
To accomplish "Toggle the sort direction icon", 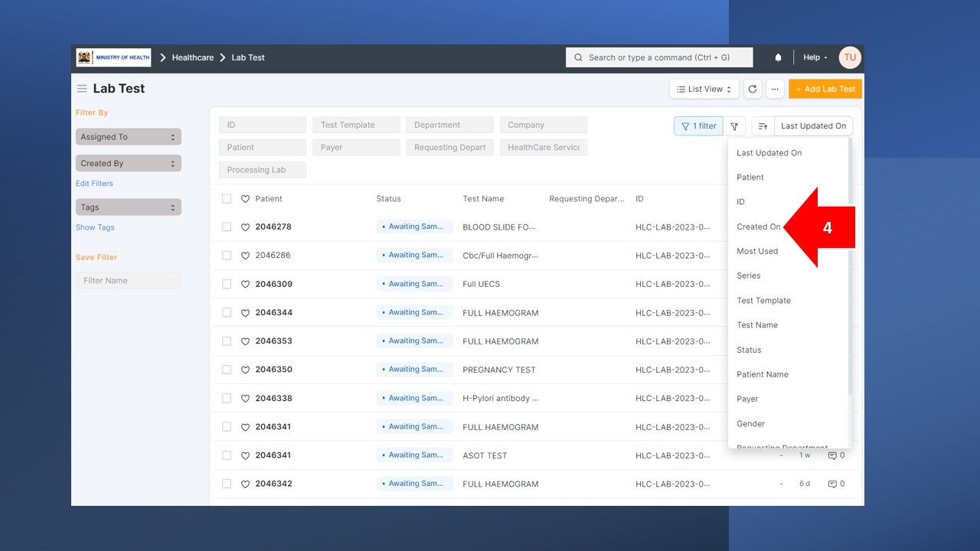I will tap(763, 126).
